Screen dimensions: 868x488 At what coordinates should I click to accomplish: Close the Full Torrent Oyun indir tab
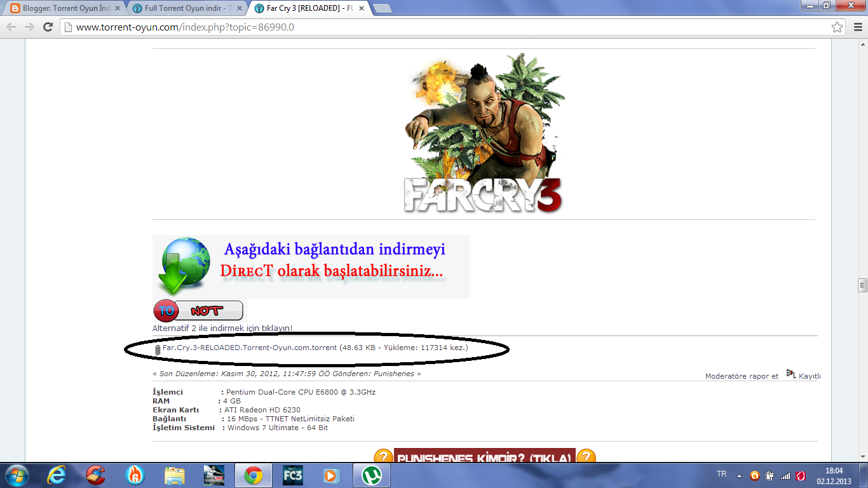click(x=238, y=9)
